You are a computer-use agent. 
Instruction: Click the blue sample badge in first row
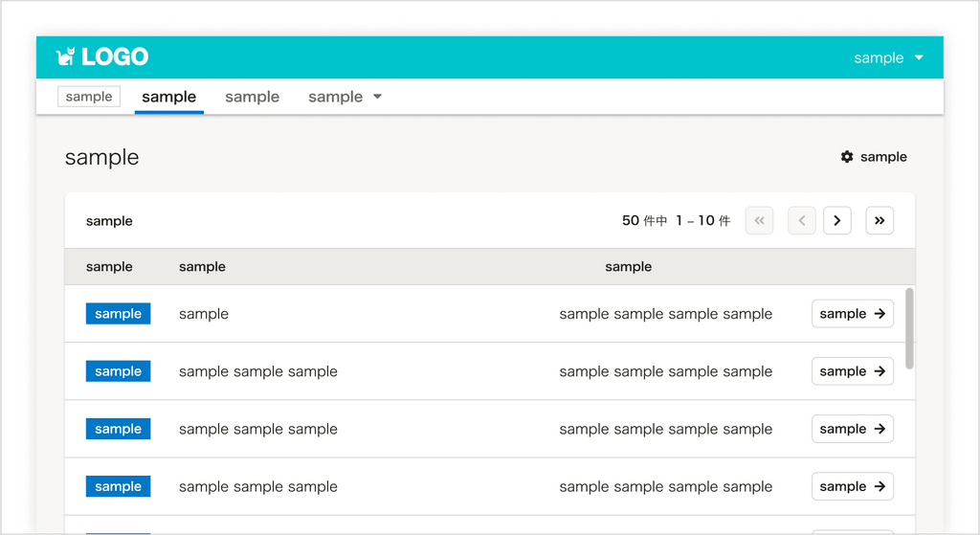pos(118,314)
